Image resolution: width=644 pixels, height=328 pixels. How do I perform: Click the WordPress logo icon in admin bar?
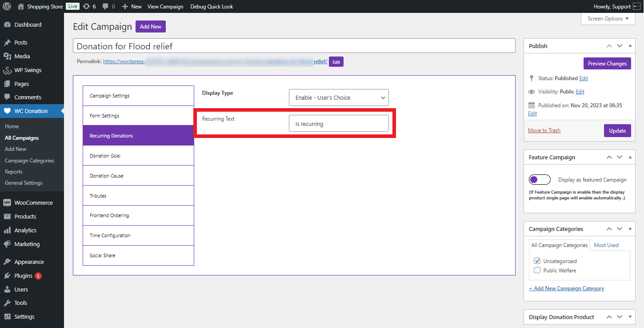(7, 7)
